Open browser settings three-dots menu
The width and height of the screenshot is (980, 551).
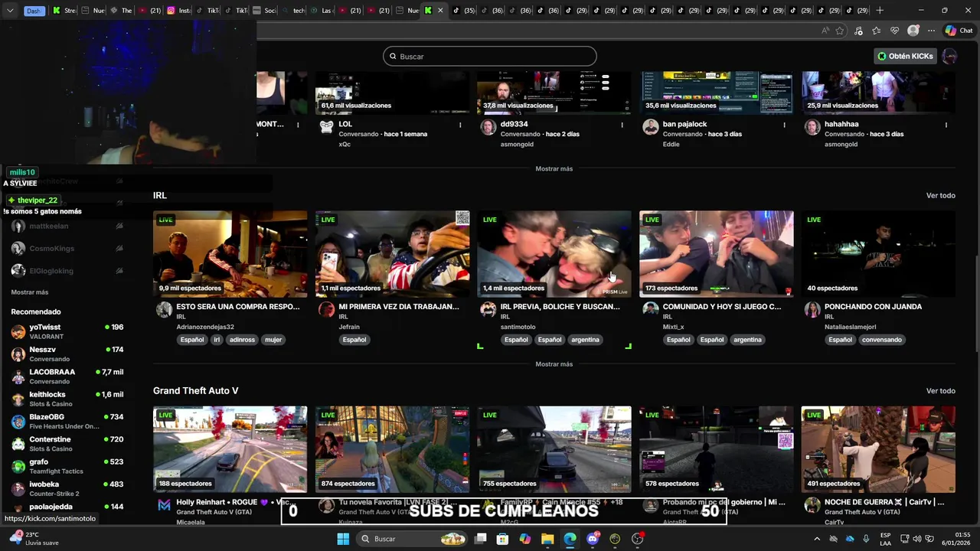point(931,31)
